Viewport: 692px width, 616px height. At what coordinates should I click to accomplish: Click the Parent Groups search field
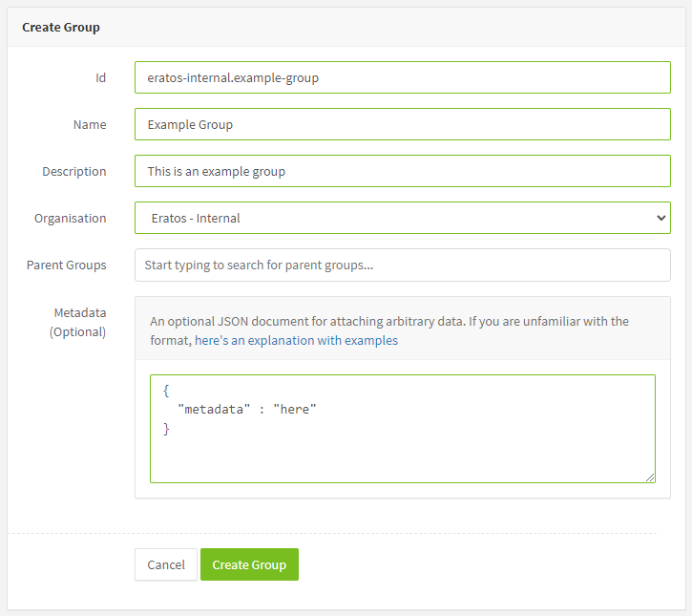(403, 265)
